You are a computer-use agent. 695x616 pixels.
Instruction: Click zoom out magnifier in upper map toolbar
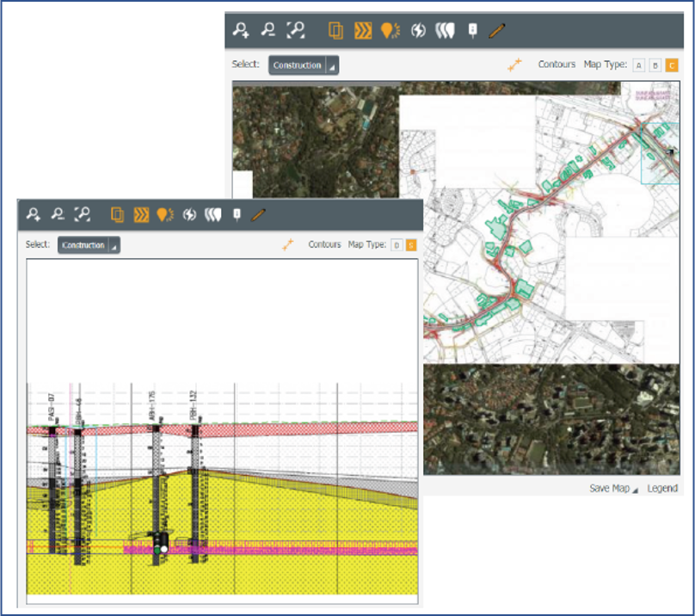[x=268, y=30]
